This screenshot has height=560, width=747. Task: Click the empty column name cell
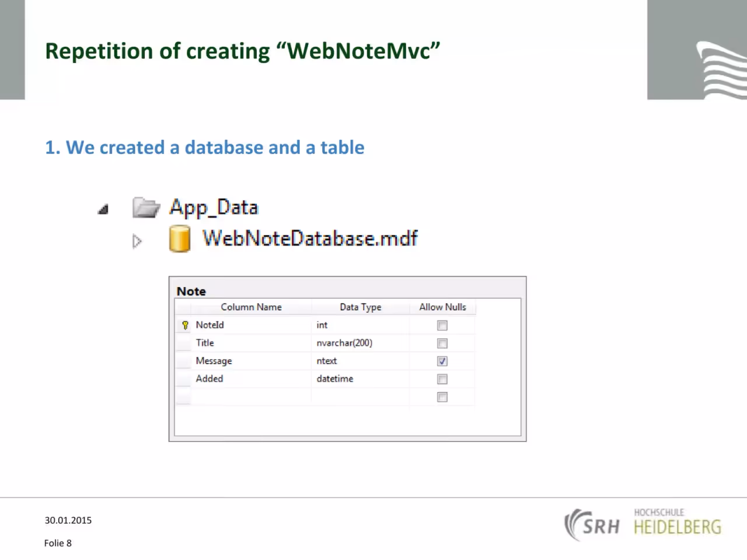252,397
